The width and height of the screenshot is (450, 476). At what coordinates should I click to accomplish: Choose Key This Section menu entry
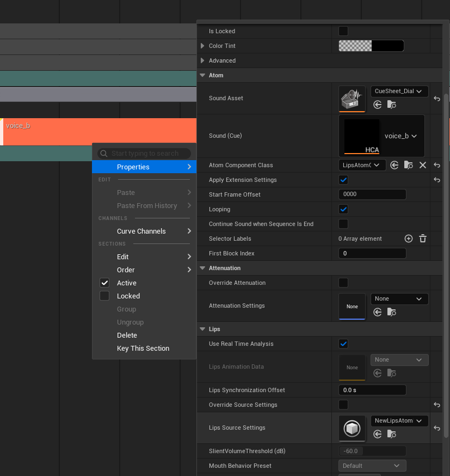143,349
